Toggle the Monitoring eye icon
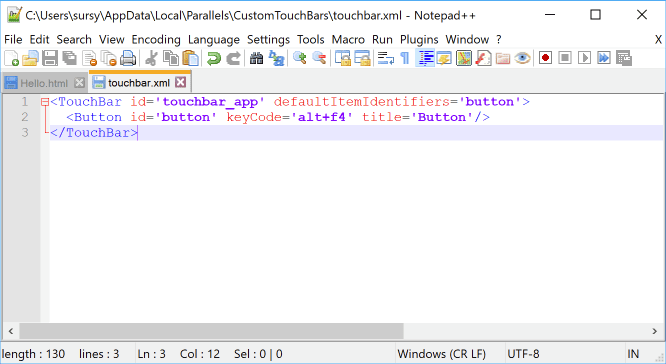666x364 pixels. click(522, 58)
